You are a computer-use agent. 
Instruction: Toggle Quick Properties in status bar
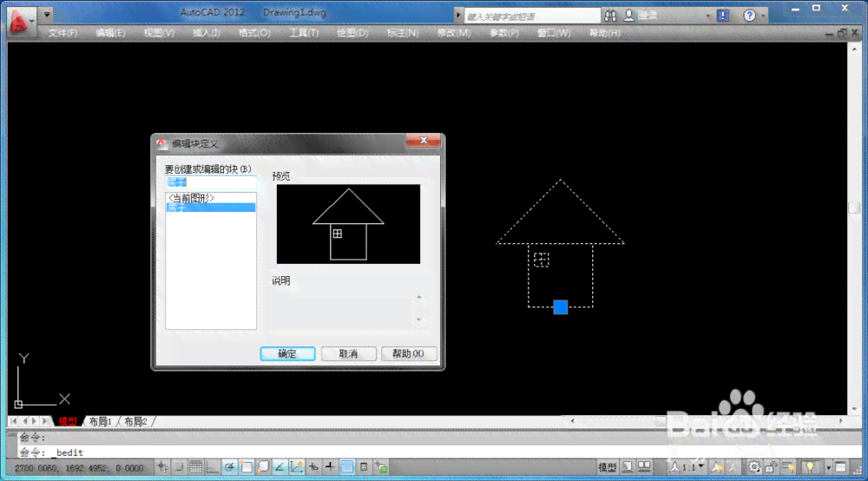pos(364,467)
